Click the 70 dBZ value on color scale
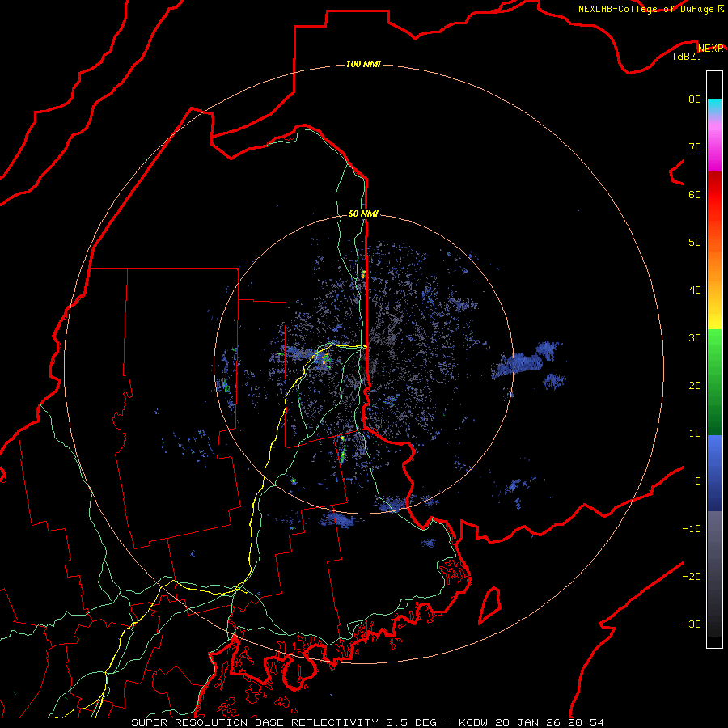728x728 pixels. [695, 147]
